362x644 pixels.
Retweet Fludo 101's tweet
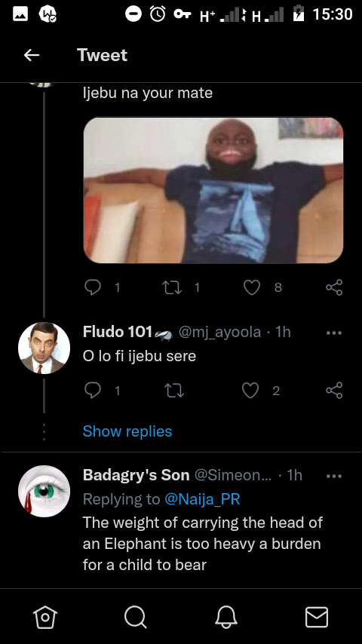tap(173, 390)
